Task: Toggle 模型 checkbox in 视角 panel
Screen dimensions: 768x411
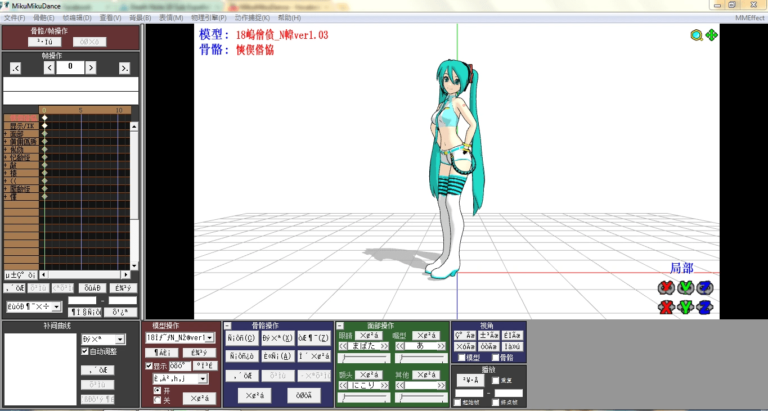Action: pyautogui.click(x=461, y=358)
